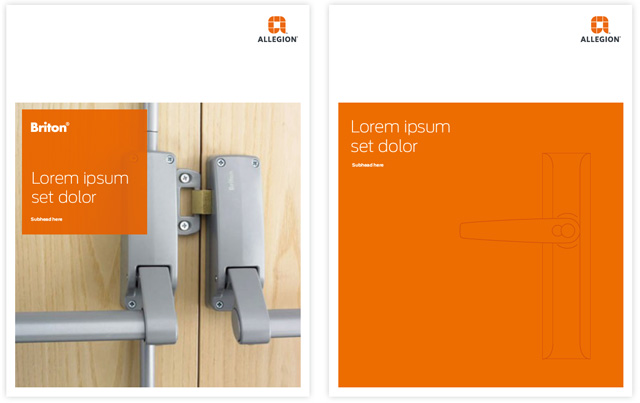
Task: Click the Briton brand logo on orange box
Action: [50, 127]
